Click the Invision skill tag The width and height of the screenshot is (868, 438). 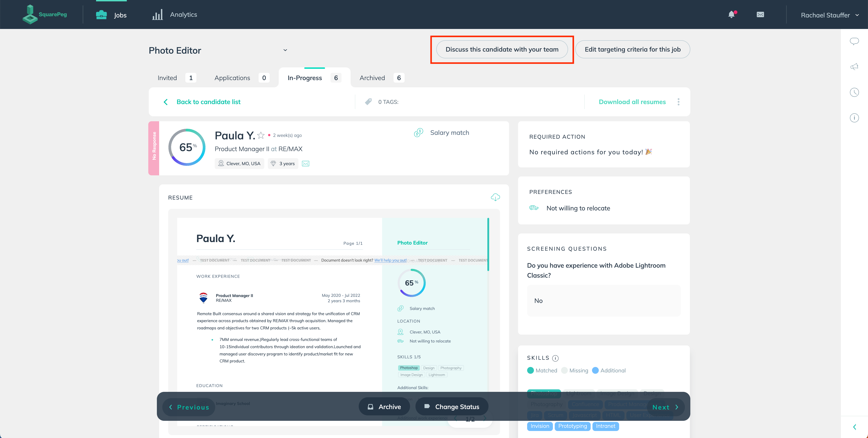[540, 426]
